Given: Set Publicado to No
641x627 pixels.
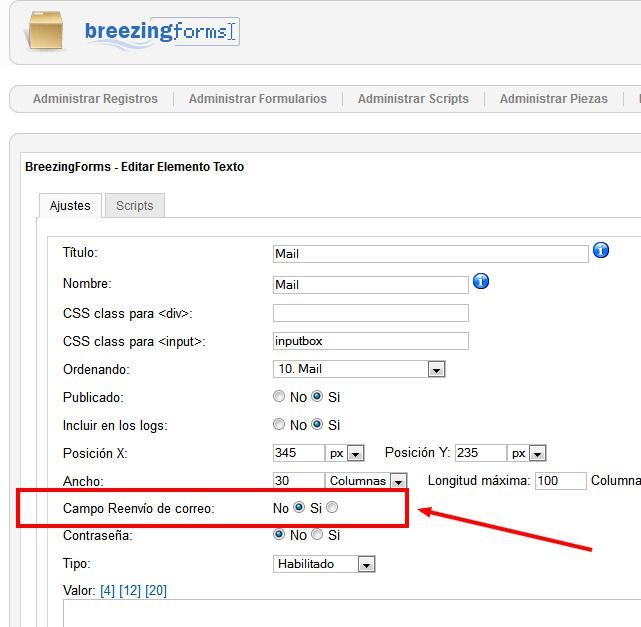Looking at the screenshot, I should [x=279, y=396].
